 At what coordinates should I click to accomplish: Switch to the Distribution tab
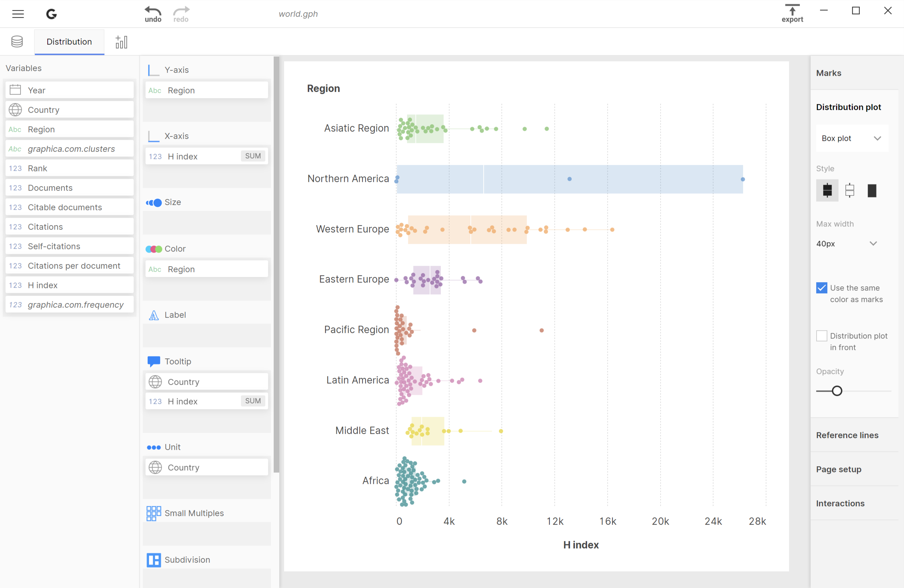tap(69, 42)
